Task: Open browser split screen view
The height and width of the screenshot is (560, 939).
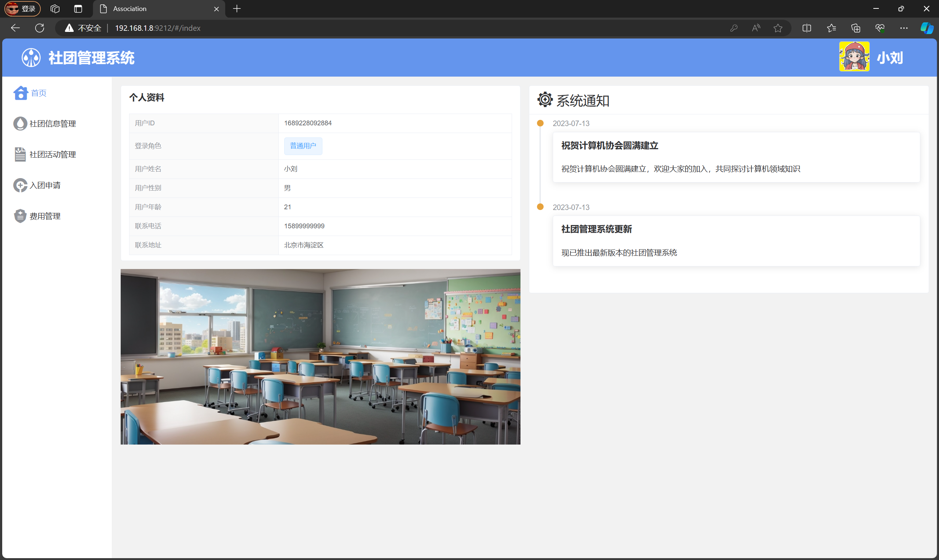Action: (x=807, y=28)
